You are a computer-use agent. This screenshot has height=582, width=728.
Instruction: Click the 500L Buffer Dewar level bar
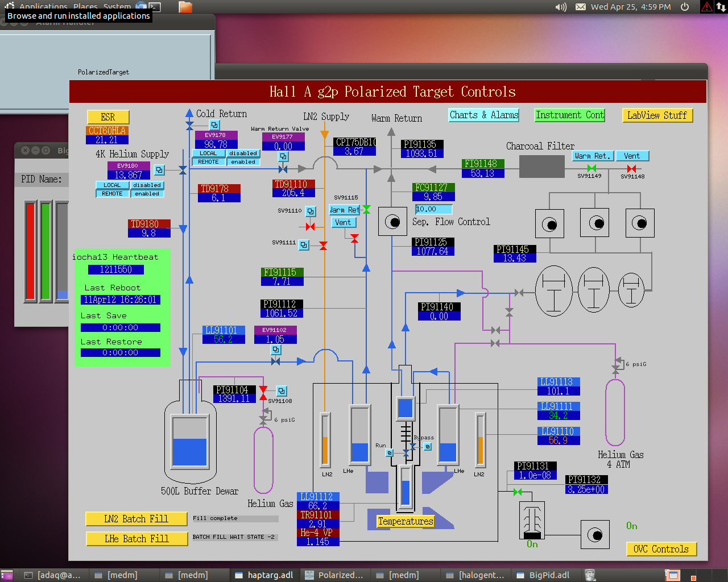(x=189, y=442)
